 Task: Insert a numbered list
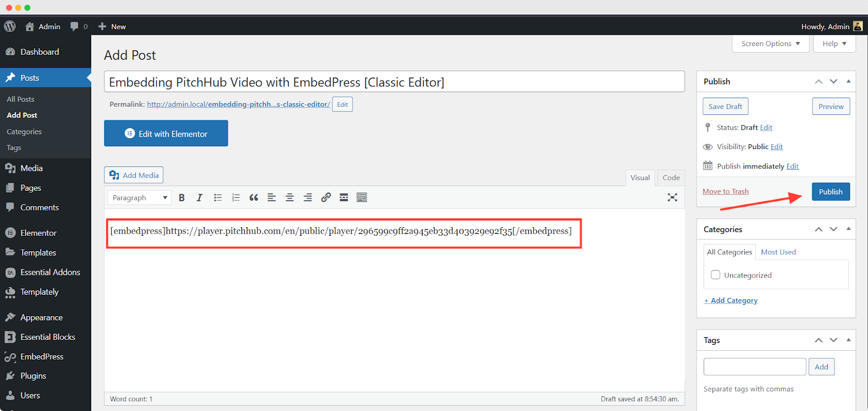(x=235, y=197)
